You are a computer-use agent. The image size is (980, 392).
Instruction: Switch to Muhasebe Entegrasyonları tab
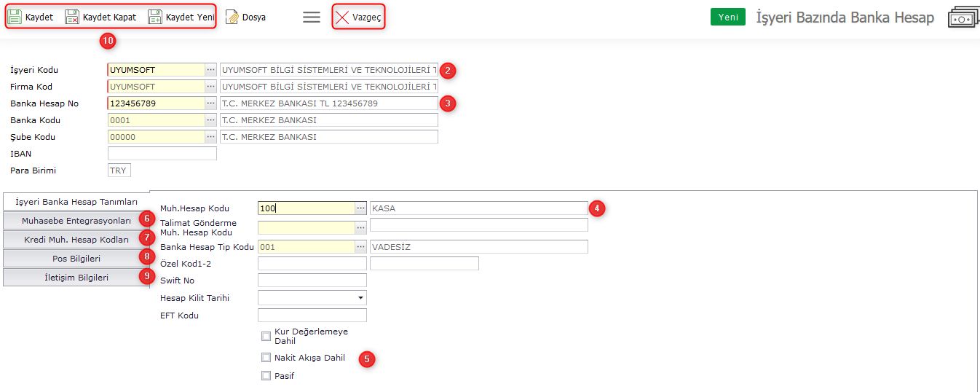[76, 220]
